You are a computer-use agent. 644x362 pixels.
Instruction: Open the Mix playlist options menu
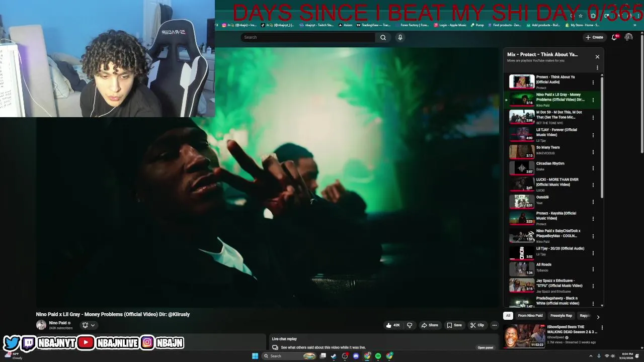click(597, 67)
